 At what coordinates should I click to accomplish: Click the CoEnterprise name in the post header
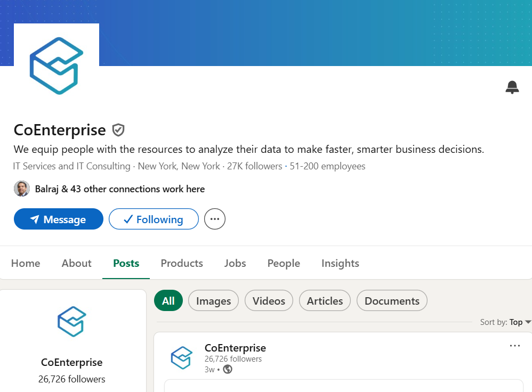click(x=235, y=348)
